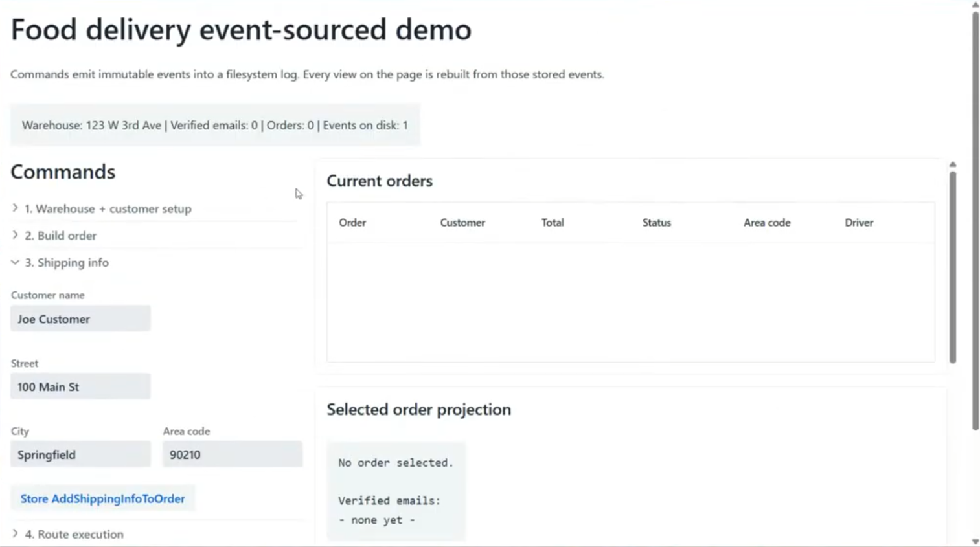
Task: Click the City input field
Action: pos(80,454)
